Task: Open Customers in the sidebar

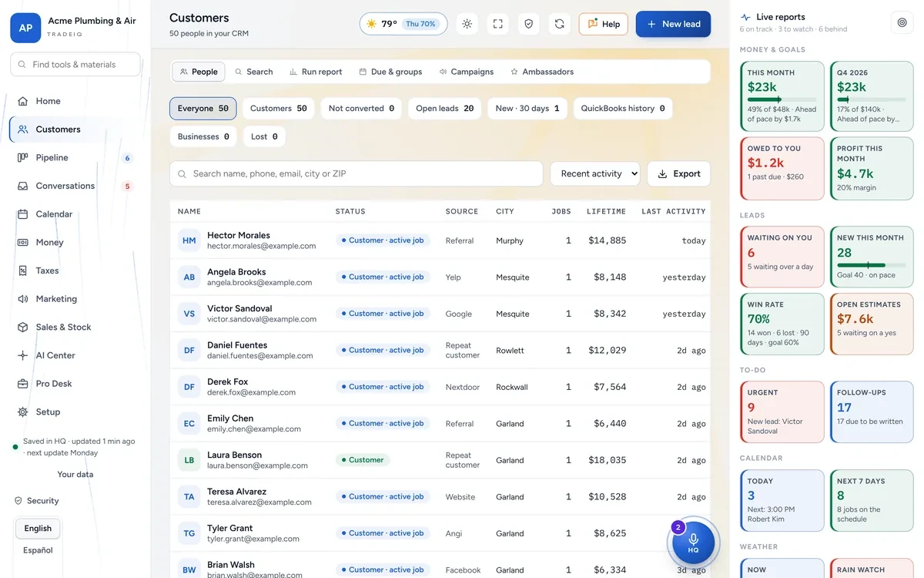Action: pos(75,129)
